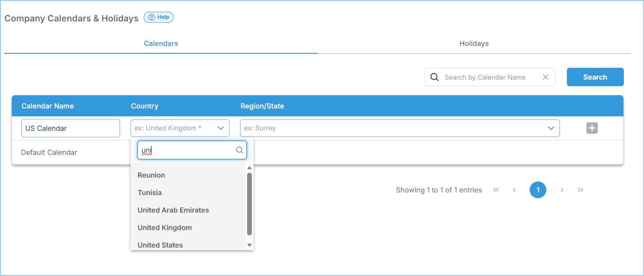This screenshot has width=644, height=276.
Task: Open the Help guide
Action: click(159, 17)
